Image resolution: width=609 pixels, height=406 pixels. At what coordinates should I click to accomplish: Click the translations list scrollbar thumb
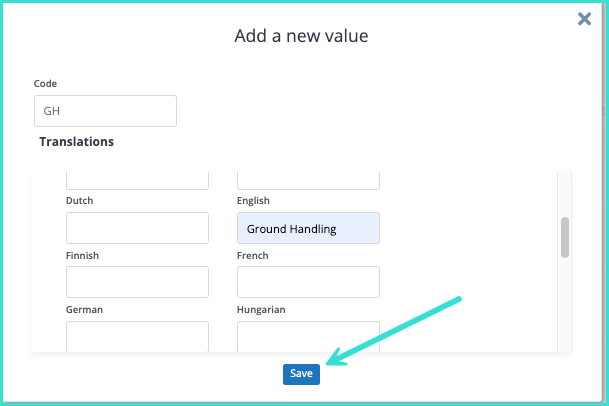(x=564, y=238)
